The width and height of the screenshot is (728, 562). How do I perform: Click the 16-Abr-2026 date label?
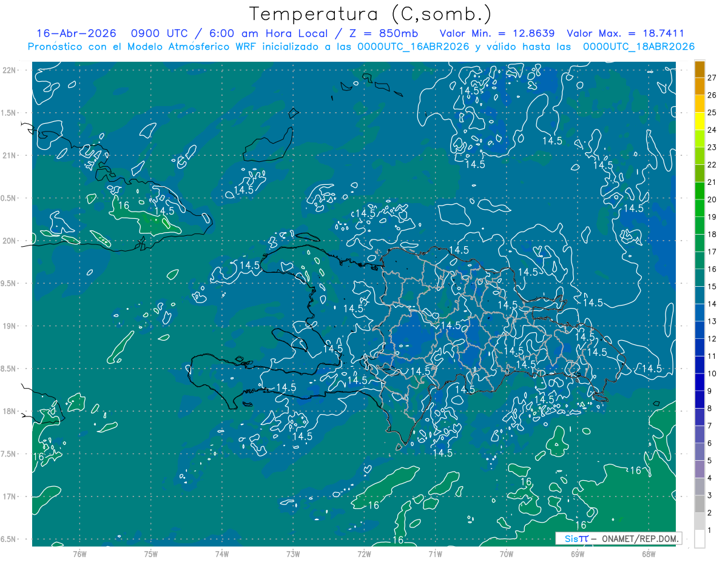(x=76, y=33)
